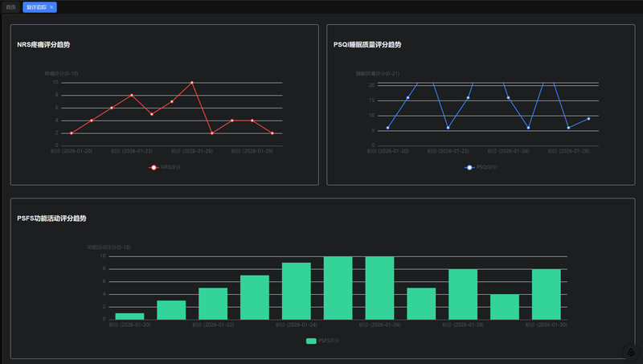Click the red NRS legend marker icon

(x=154, y=167)
